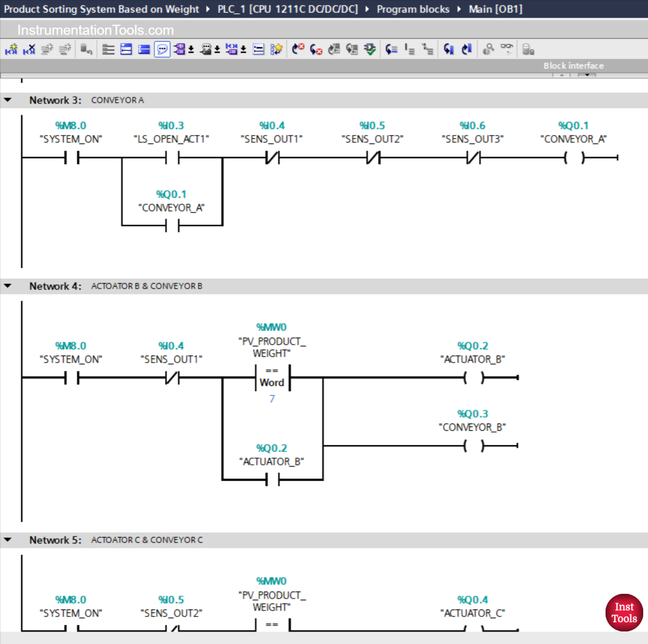
Task: Run a consistency check via the green check icon
Action: [369, 49]
